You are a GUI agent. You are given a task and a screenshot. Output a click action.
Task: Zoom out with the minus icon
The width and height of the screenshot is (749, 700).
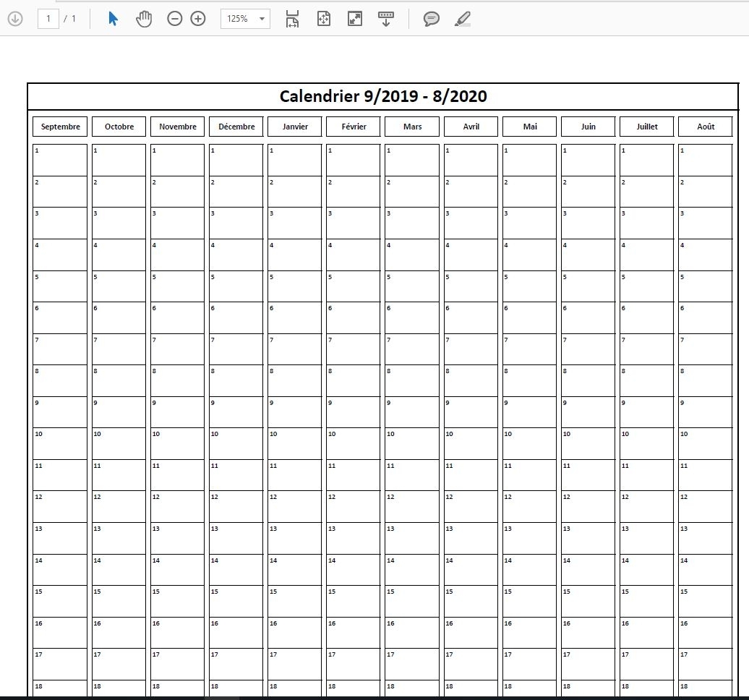point(174,19)
